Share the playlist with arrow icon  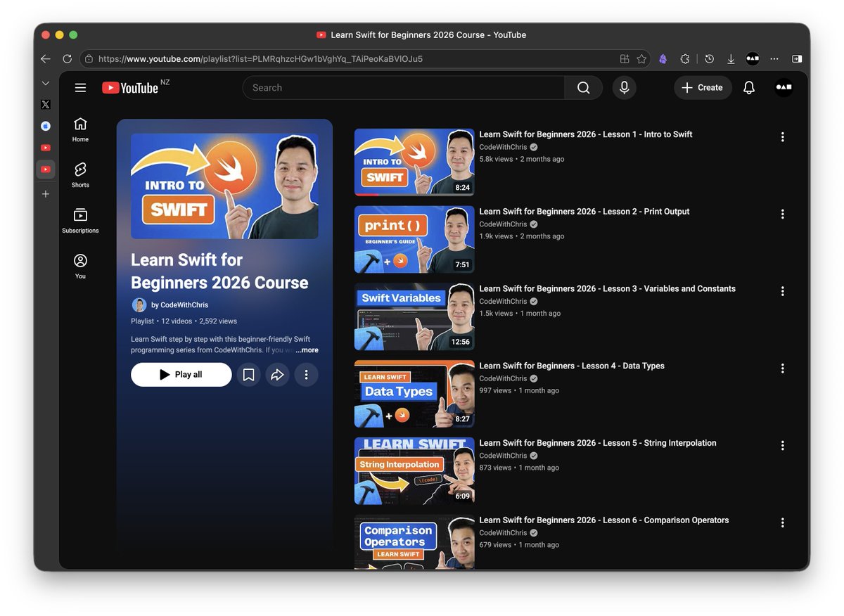point(277,375)
